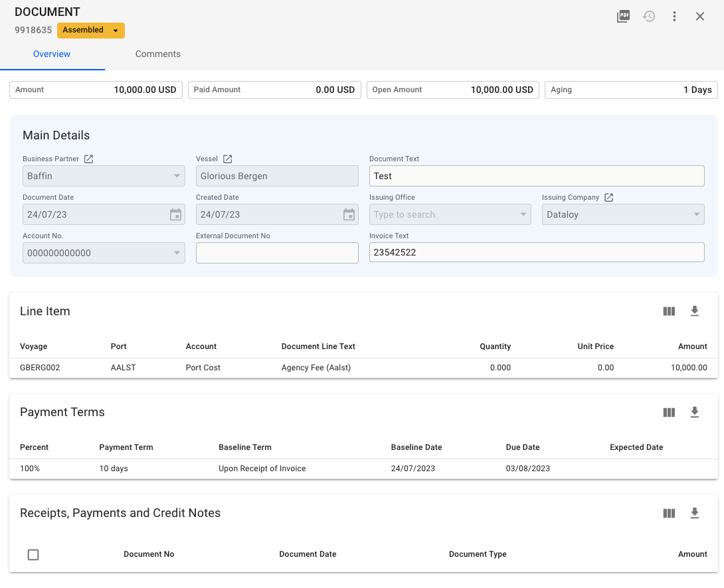Open document history icon
Image resolution: width=724 pixels, height=588 pixels.
tap(649, 17)
